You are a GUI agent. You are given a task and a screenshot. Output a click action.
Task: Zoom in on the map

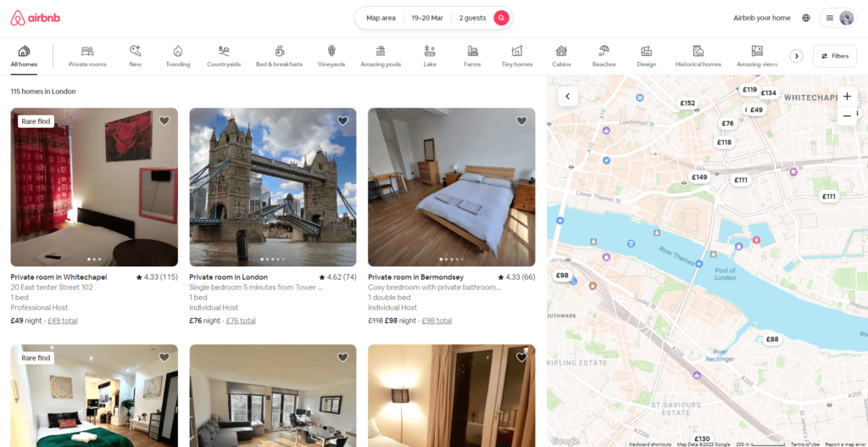point(847,97)
